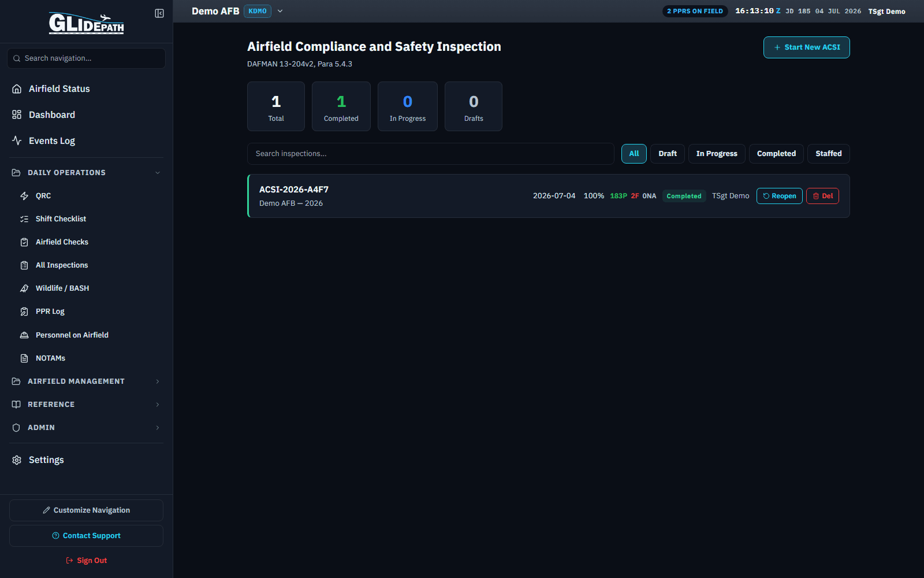Screen dimensions: 924x578
Task: Click the Settings gear icon
Action: [17, 460]
